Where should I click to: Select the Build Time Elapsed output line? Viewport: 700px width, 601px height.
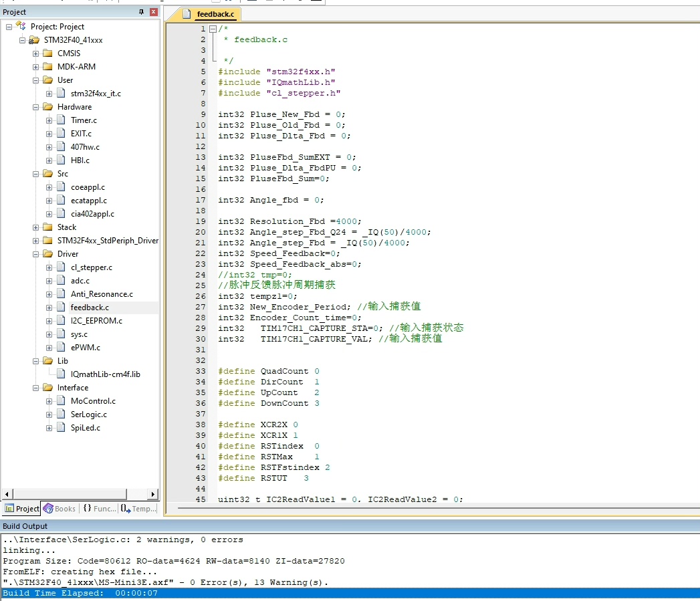coord(350,593)
